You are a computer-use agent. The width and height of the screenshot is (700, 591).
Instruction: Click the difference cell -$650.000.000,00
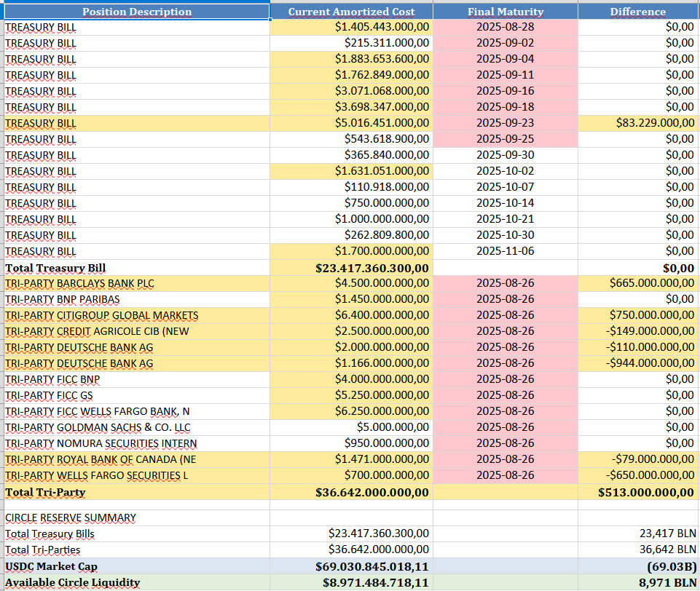pos(638,477)
